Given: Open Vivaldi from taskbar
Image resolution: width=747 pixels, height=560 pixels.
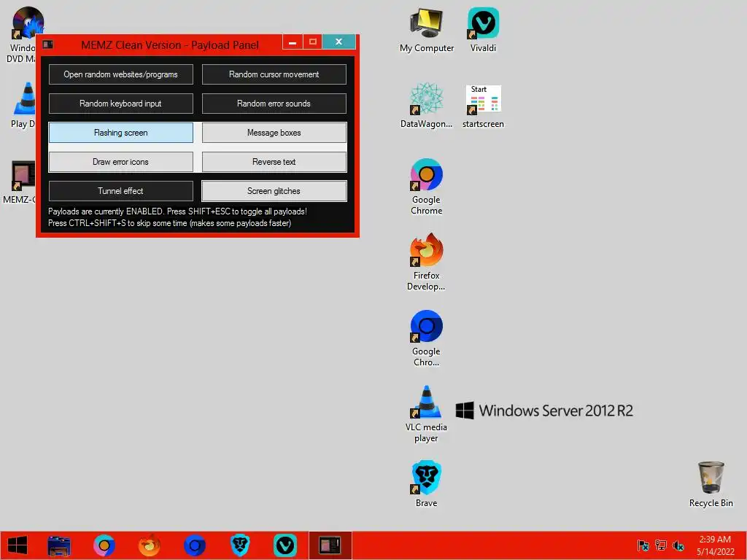Looking at the screenshot, I should click(285, 545).
